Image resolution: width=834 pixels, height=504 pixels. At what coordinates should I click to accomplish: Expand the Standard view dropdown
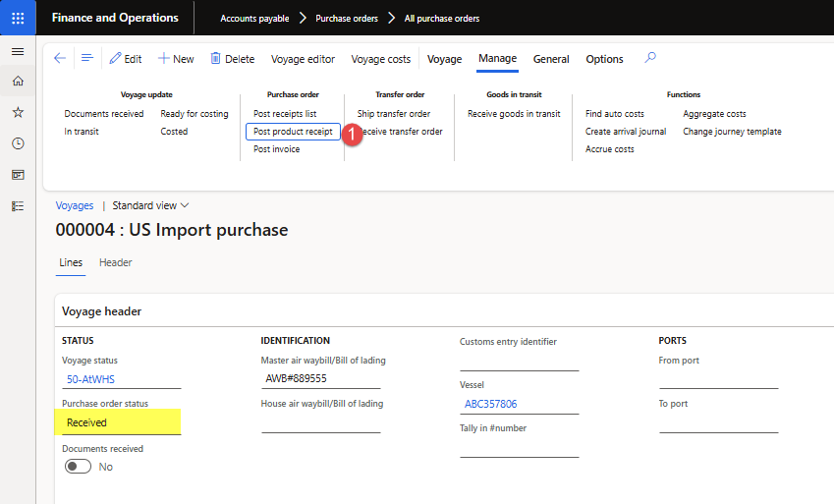pos(150,205)
